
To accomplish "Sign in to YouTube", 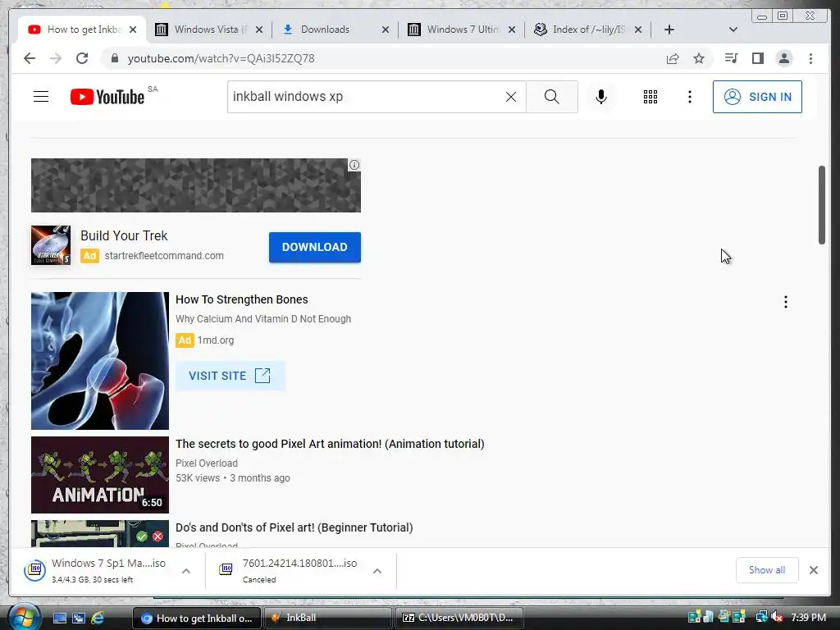I will point(757,97).
